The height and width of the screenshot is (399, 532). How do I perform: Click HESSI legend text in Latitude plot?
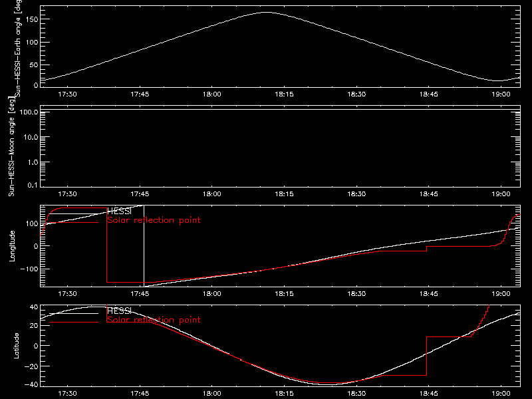pyautogui.click(x=119, y=311)
